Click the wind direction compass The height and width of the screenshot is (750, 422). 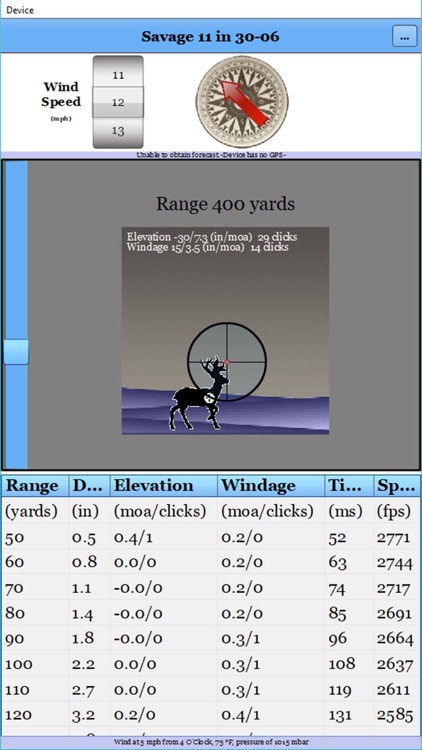coord(242,101)
